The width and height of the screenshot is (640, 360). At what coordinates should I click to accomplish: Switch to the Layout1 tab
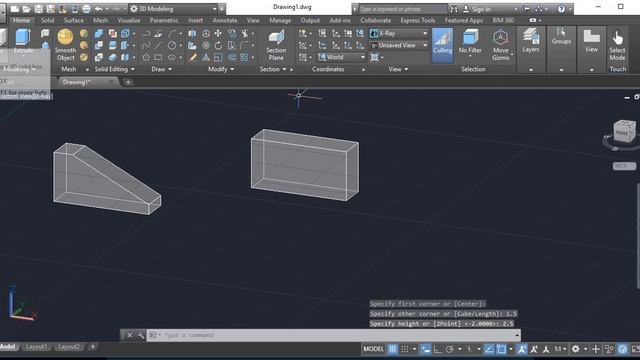point(36,347)
